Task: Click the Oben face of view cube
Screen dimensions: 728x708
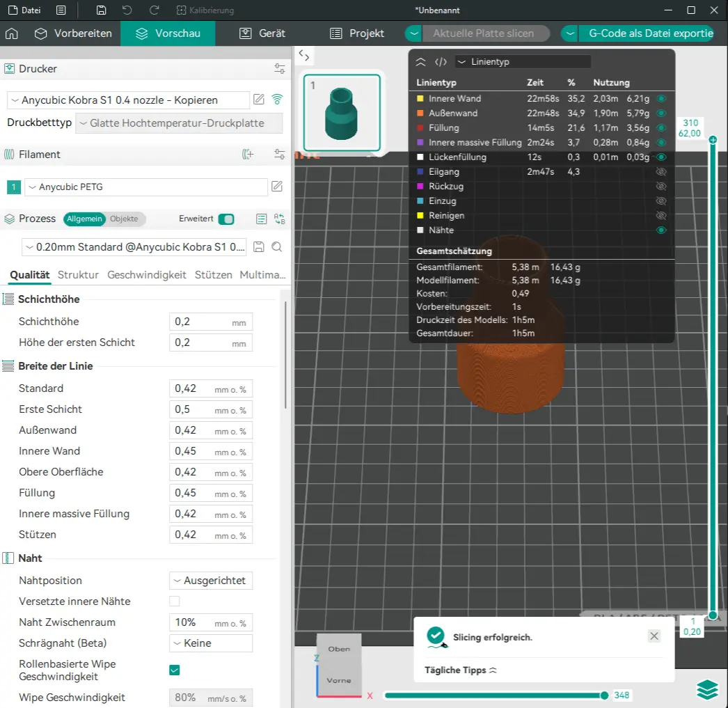Action: click(x=339, y=649)
